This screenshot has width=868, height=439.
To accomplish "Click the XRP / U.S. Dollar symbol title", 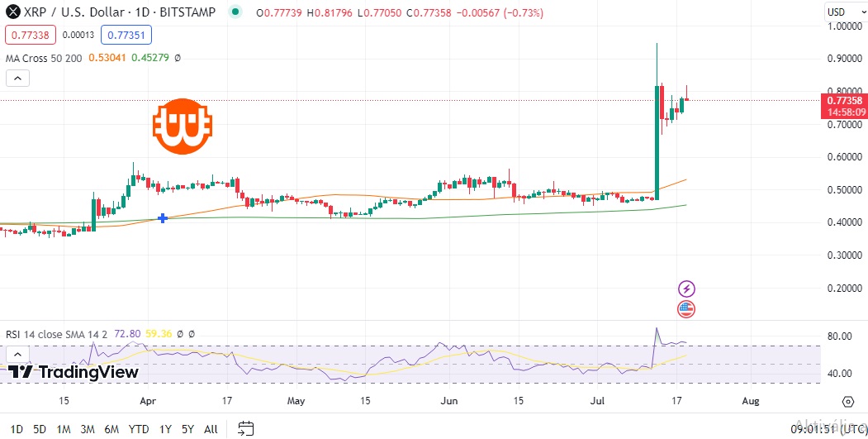I will (119, 12).
